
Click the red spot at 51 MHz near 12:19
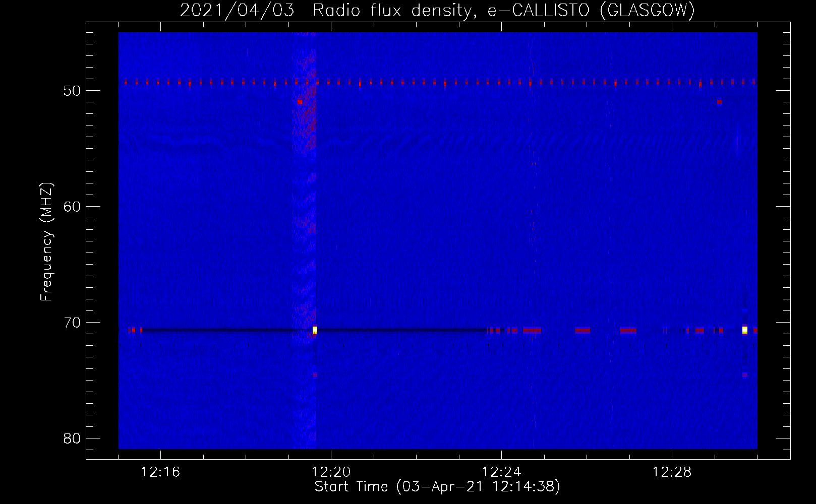click(300, 101)
